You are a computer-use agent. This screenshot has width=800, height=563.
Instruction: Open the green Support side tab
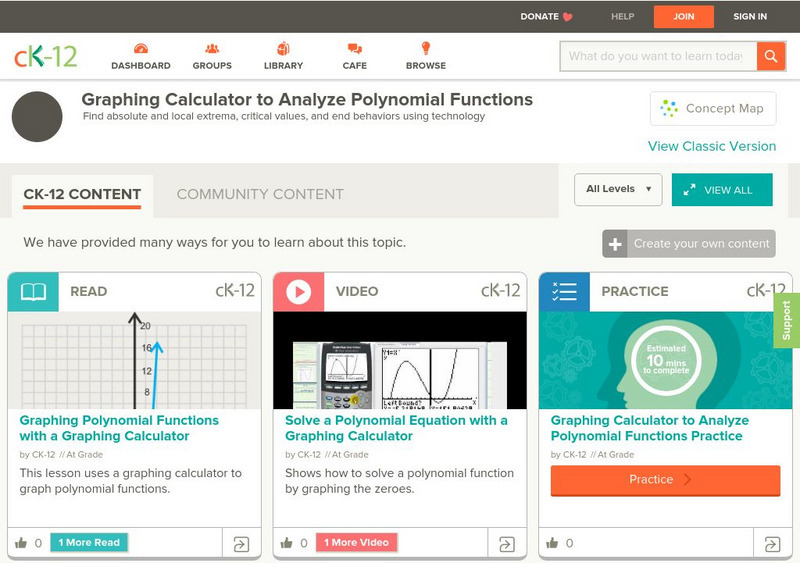tap(787, 321)
